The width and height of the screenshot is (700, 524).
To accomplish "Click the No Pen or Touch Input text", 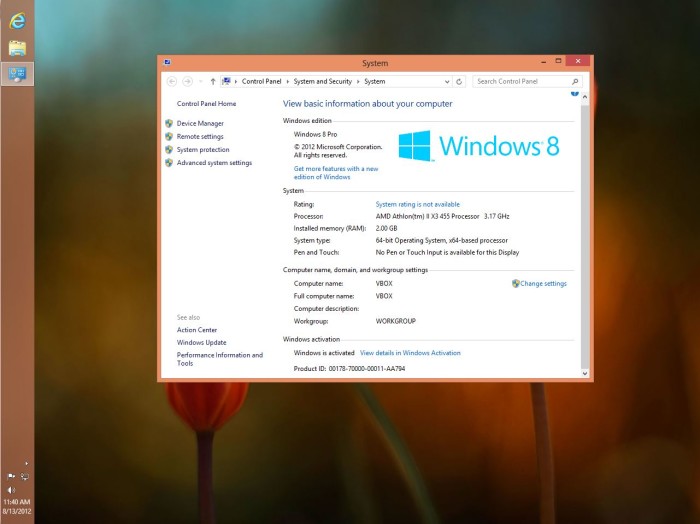I will point(447,252).
